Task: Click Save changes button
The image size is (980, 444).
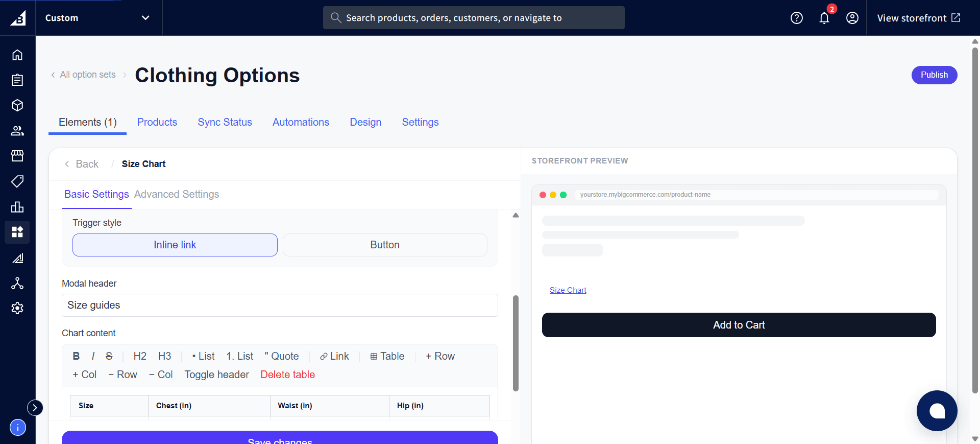Action: [280, 438]
